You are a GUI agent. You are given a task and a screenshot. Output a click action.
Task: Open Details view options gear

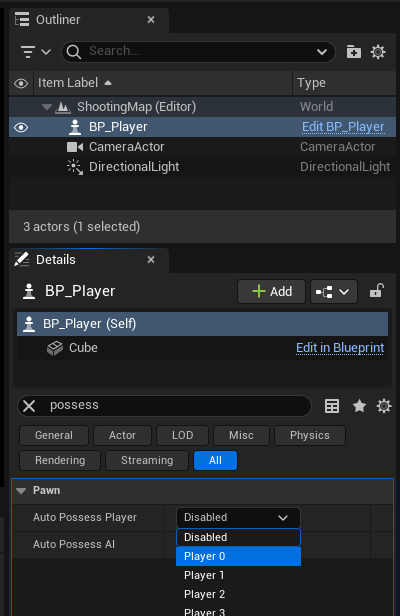pyautogui.click(x=384, y=406)
